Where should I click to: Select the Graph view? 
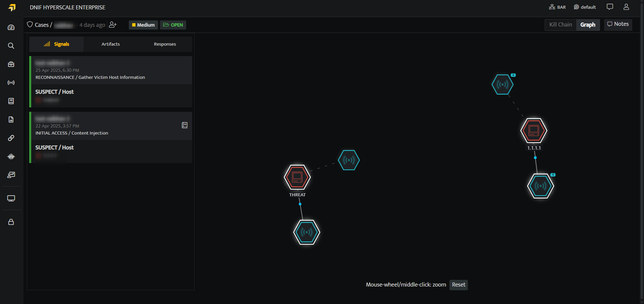click(x=588, y=24)
